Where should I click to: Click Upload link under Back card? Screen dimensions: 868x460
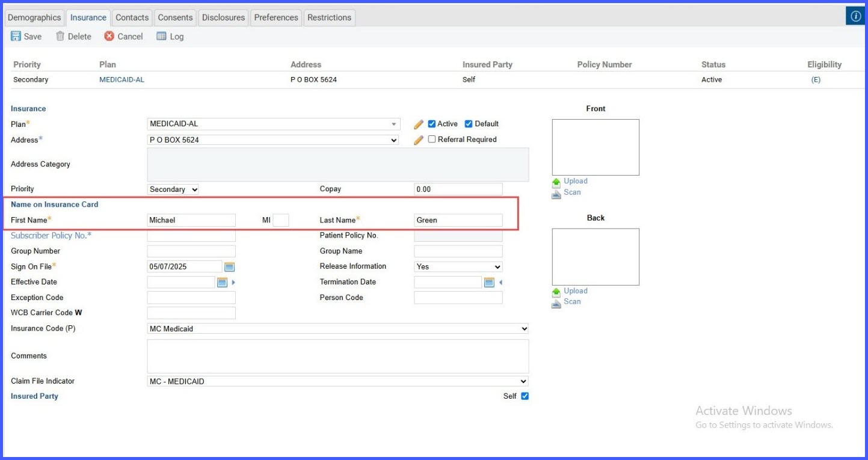click(x=576, y=291)
